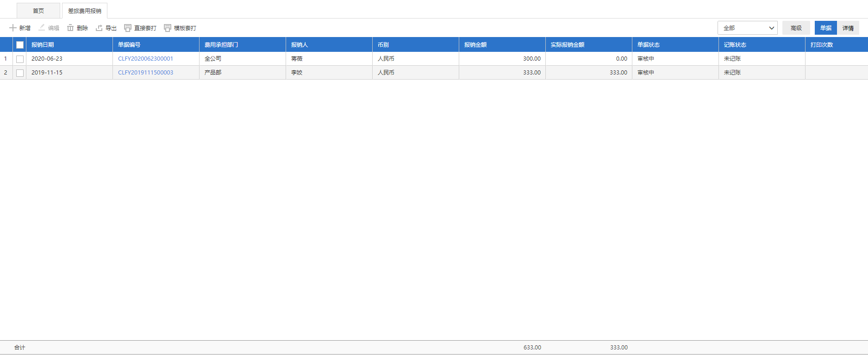Click row number 1
The height and width of the screenshot is (355, 868).
tap(6, 59)
